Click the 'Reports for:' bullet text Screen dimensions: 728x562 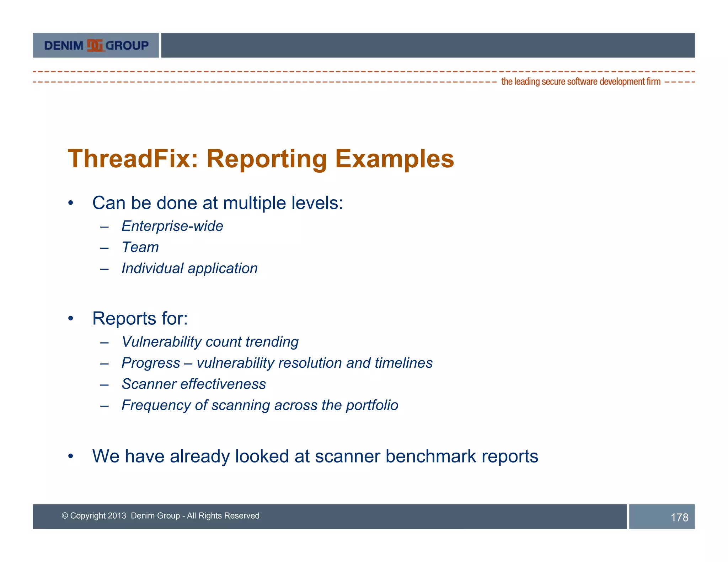140,319
